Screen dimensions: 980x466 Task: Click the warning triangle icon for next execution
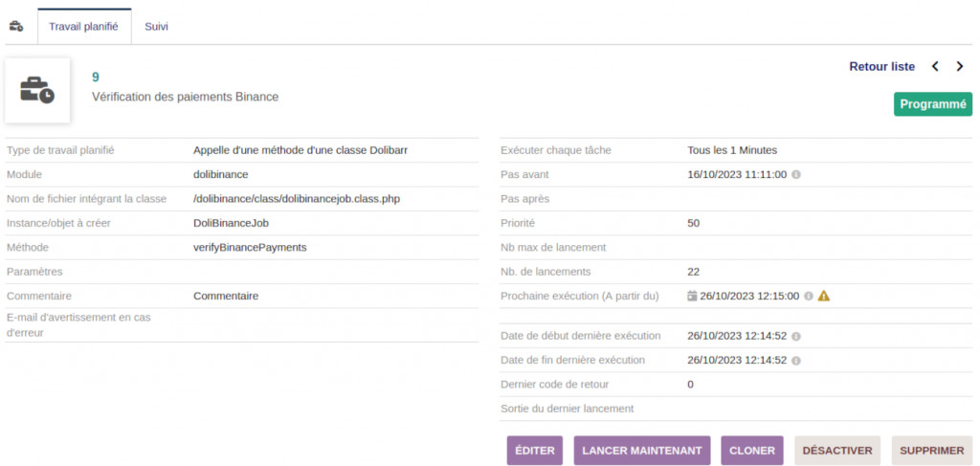coord(824,297)
